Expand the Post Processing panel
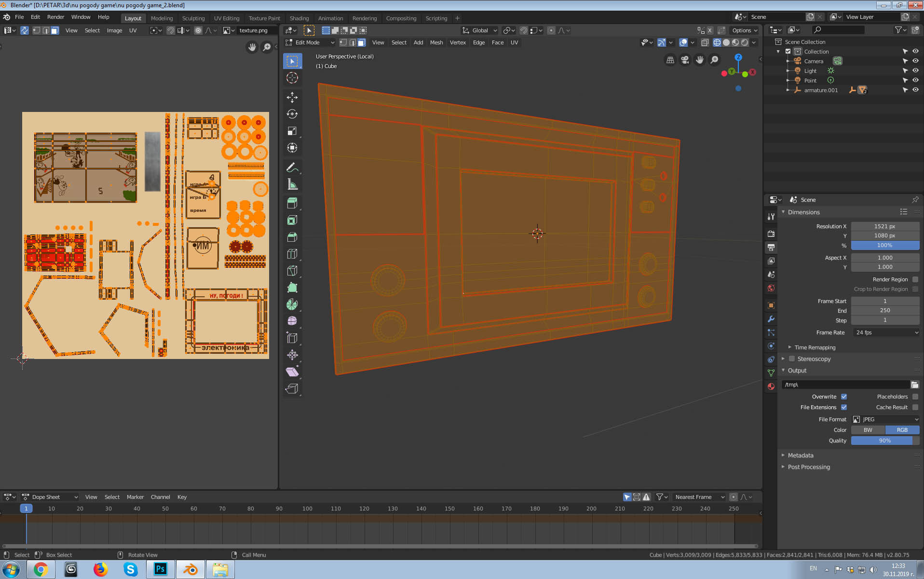 (809, 467)
